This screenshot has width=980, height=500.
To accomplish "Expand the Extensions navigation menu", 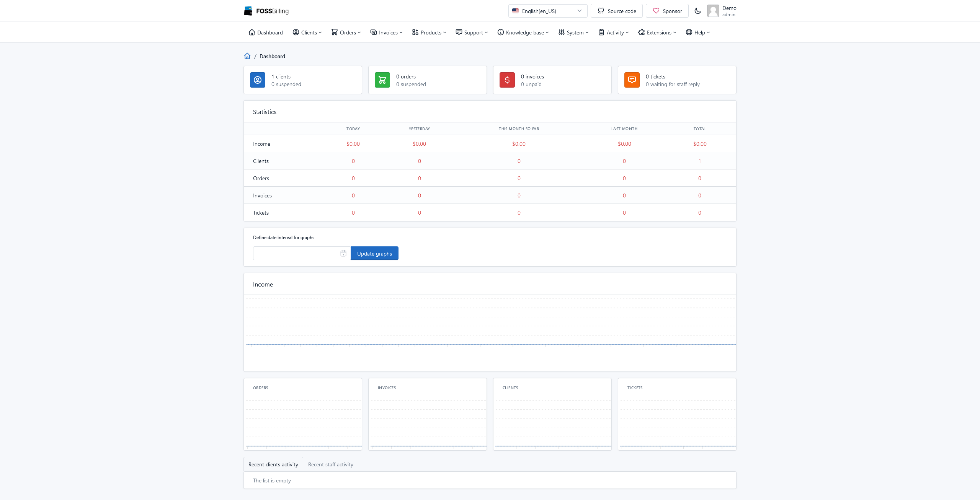I will pyautogui.click(x=657, y=32).
